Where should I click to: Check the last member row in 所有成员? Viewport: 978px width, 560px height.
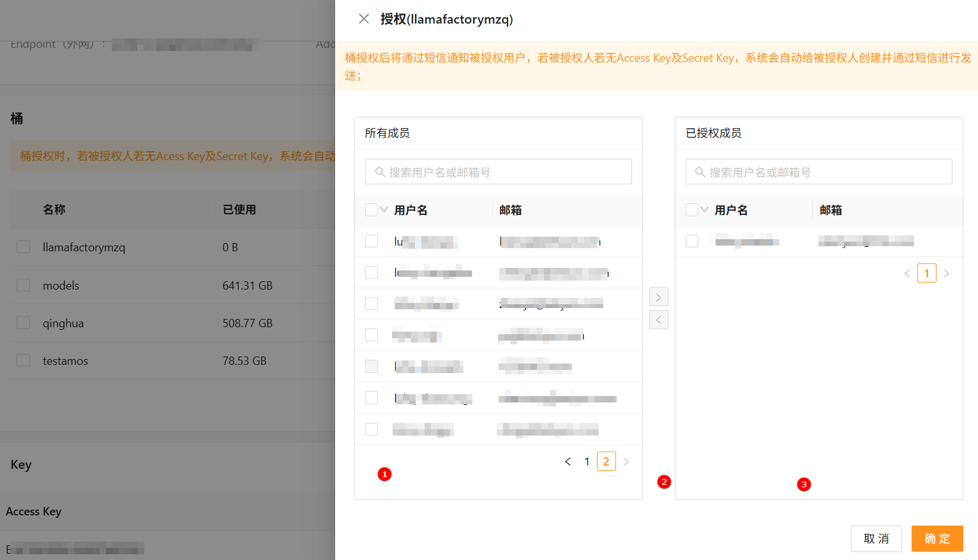click(x=372, y=429)
